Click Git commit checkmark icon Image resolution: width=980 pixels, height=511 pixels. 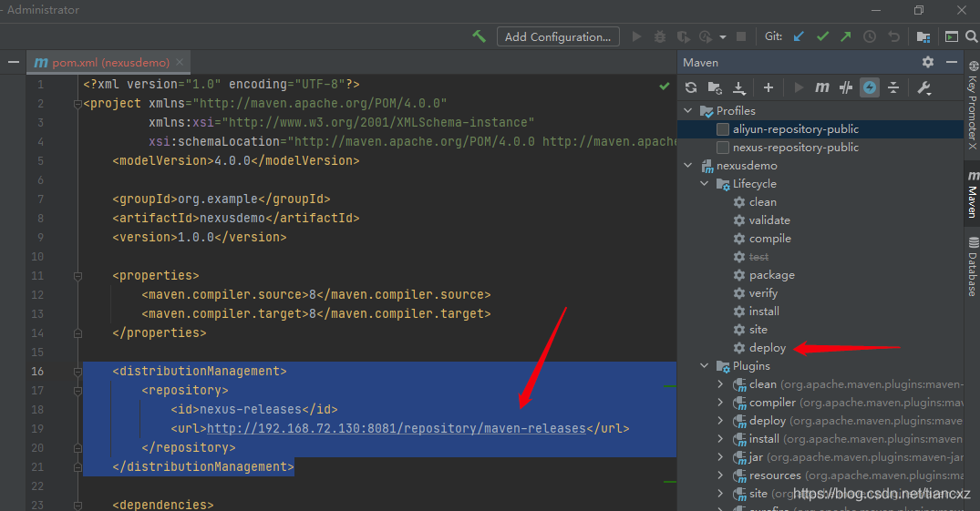822,36
